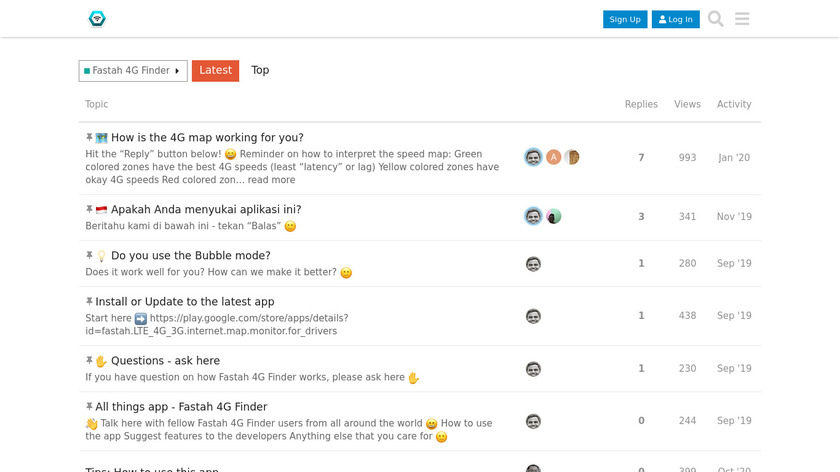Viewport: 840px width, 472px height.
Task: Open the hamburger menu icon
Action: click(742, 19)
